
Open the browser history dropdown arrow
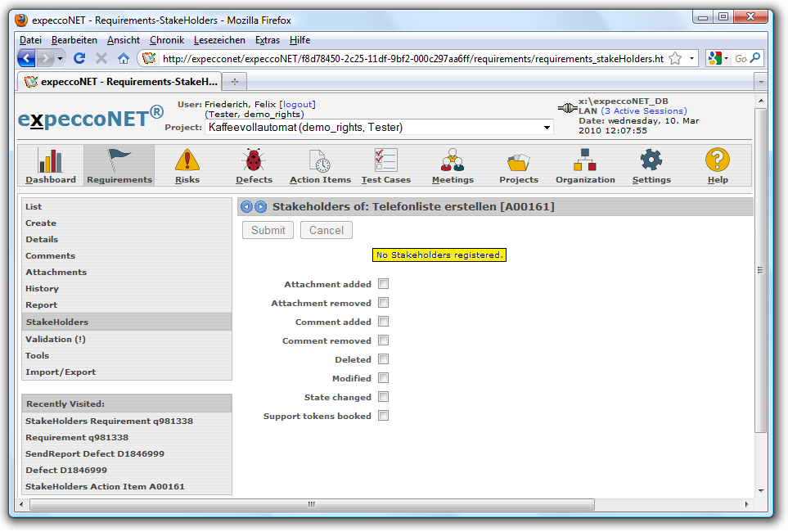[x=61, y=58]
